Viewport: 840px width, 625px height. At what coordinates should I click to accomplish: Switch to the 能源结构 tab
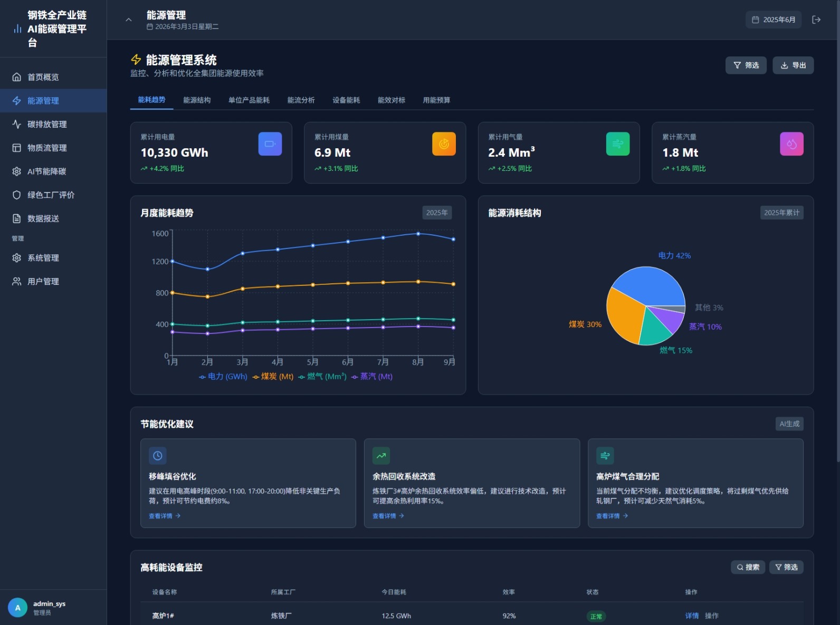point(197,100)
